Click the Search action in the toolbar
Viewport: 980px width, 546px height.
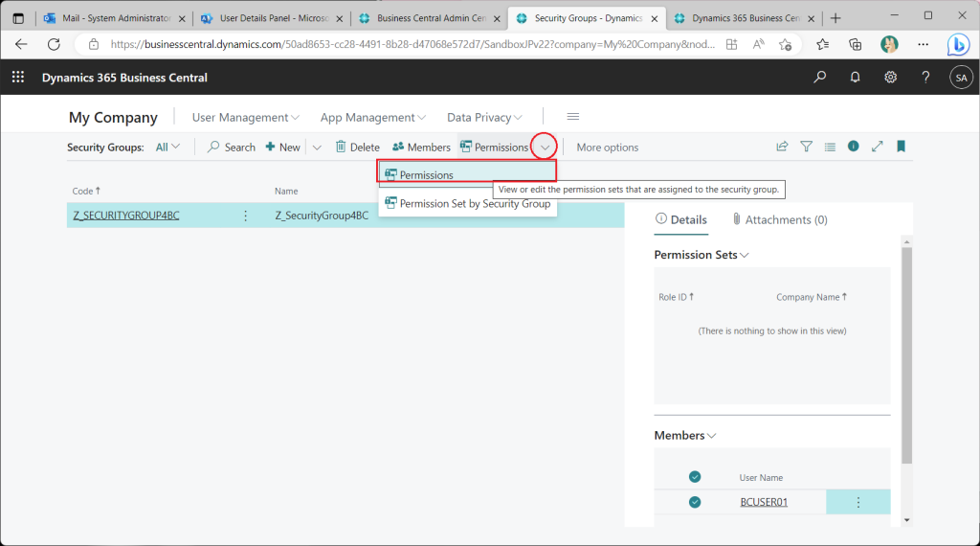[x=232, y=147]
